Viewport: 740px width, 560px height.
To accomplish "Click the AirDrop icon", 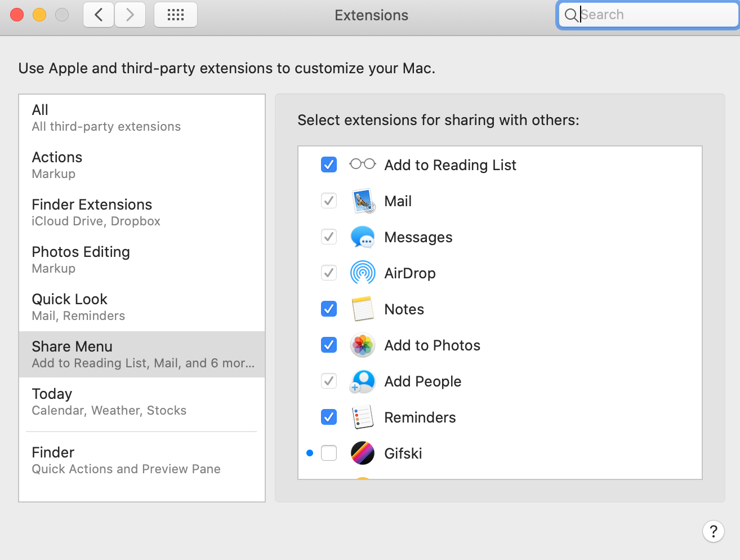I will pos(363,273).
